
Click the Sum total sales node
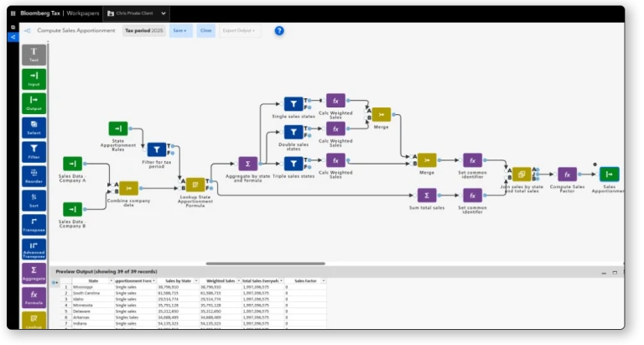pos(427,196)
